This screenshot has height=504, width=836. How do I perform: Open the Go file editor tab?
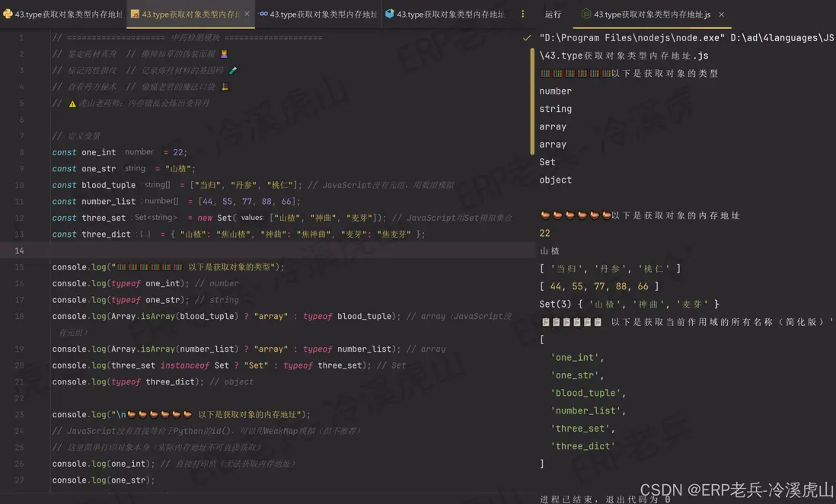pos(317,14)
